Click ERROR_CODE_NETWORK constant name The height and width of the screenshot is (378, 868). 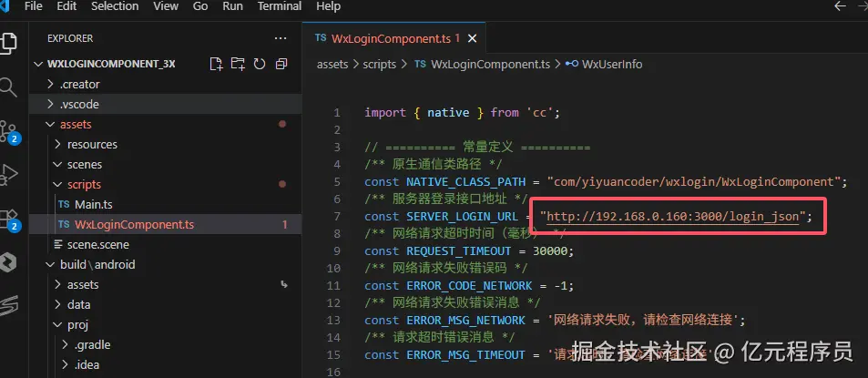coord(469,286)
